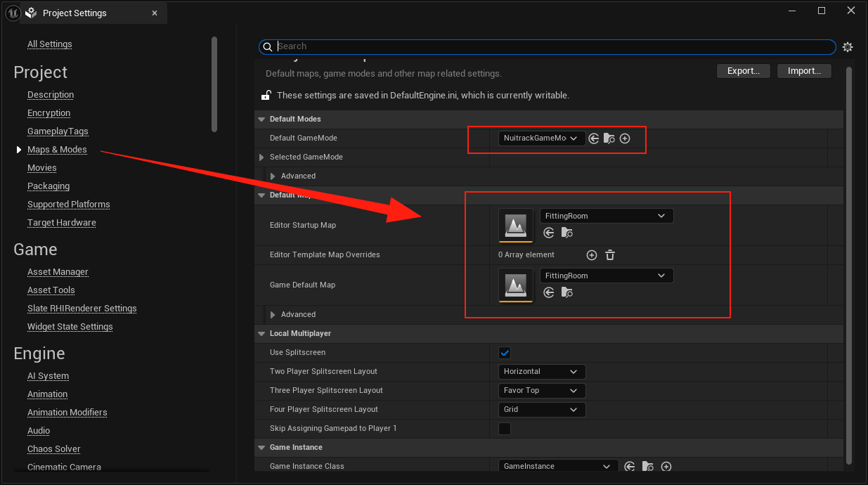This screenshot has width=868, height=485.
Task: Open Three Player Splitscreen Layout dropdown
Action: [542, 390]
